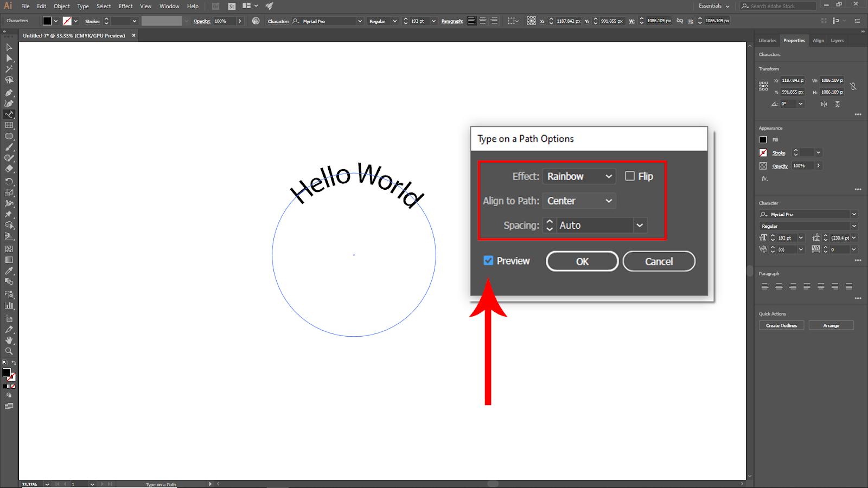868x488 pixels.
Task: Activate the Rotate tool
Action: (9, 181)
